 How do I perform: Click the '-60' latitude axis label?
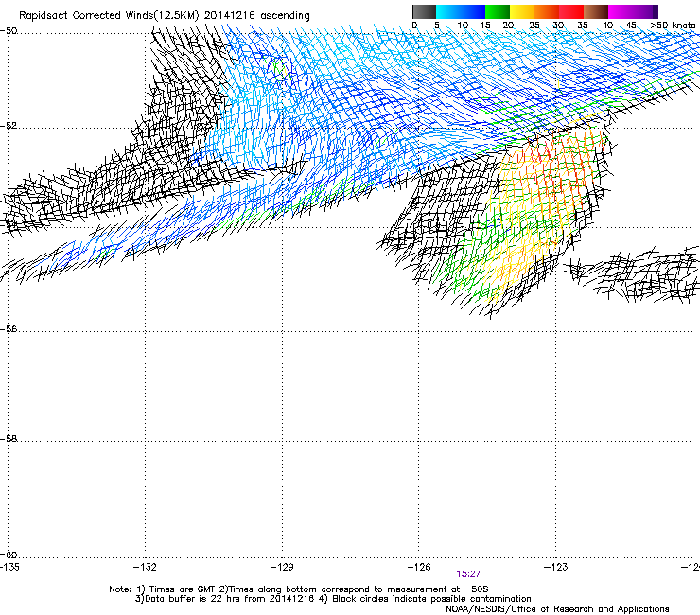(9, 555)
